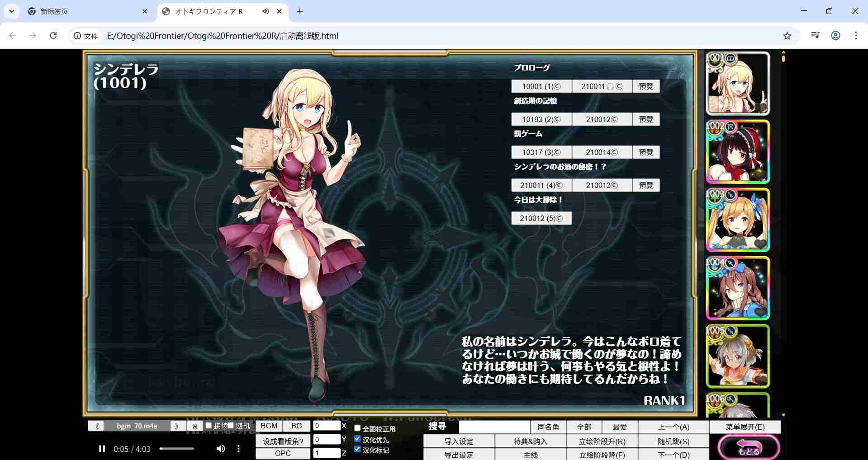Reload the browser page
Screen dimensions: 868x460
(53, 36)
